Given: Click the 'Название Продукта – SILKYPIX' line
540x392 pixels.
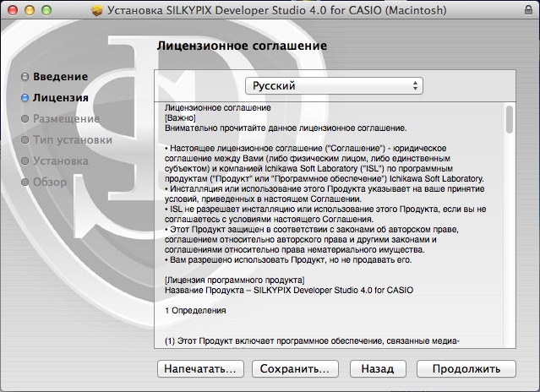Looking at the screenshot, I should pos(289,290).
